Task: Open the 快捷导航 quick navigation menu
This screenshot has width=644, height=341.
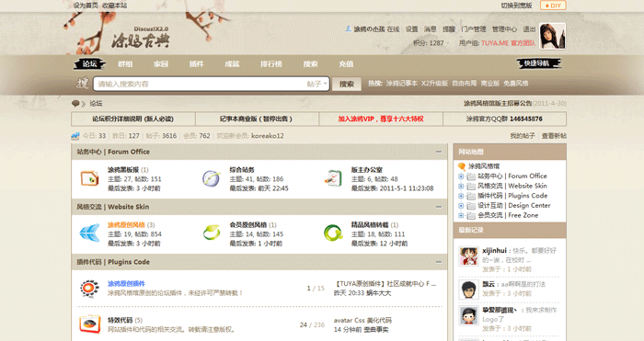Action: [538, 63]
